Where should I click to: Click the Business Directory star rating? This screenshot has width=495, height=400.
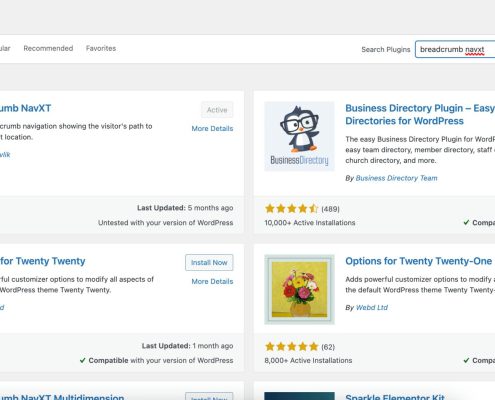click(291, 209)
